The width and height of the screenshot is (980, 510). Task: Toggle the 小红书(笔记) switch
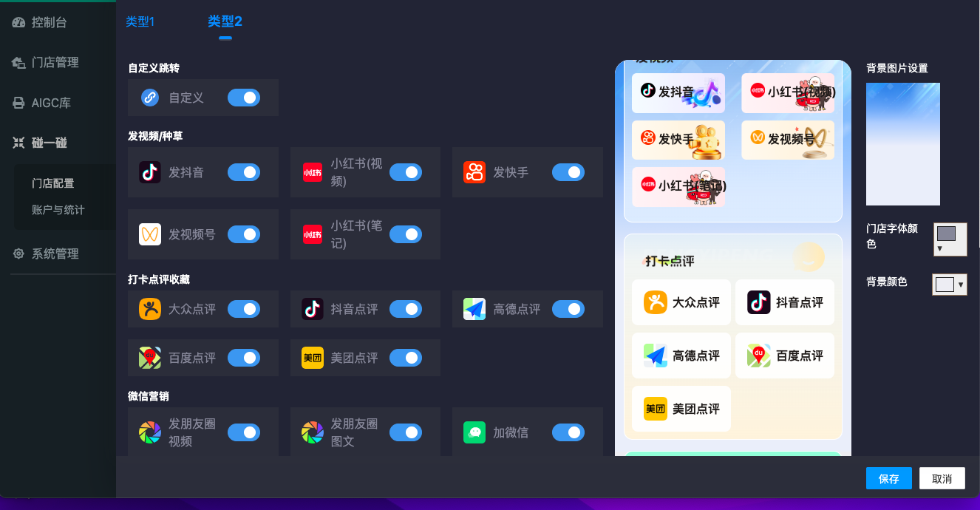[x=406, y=234]
